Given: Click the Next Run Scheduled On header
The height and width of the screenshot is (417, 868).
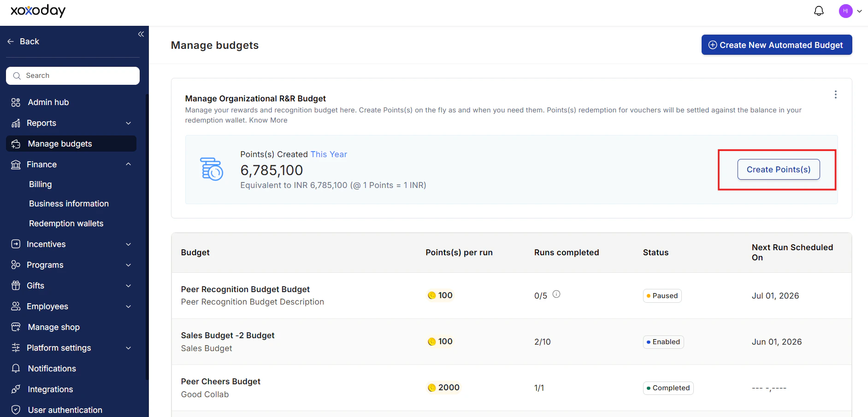Looking at the screenshot, I should click(792, 253).
